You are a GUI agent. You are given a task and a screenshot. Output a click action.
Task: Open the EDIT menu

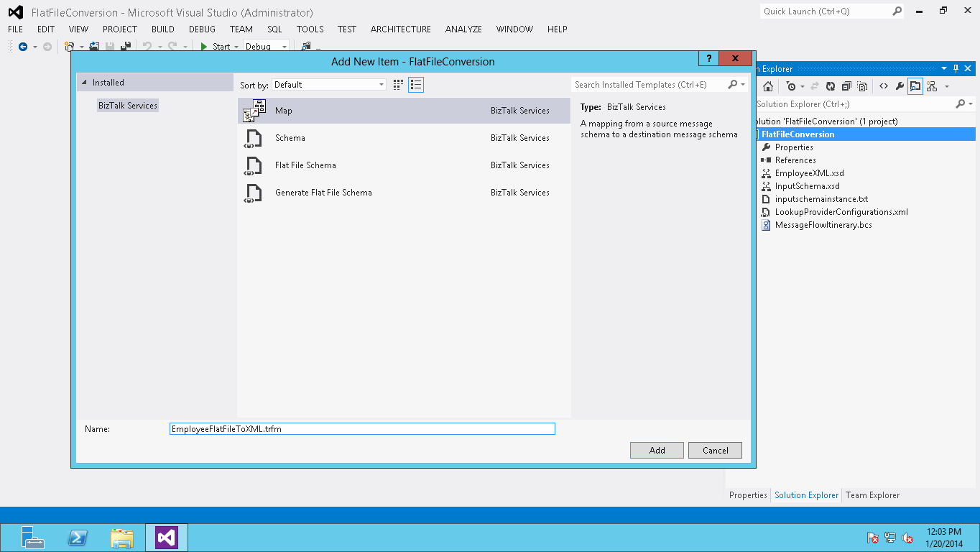coord(46,29)
